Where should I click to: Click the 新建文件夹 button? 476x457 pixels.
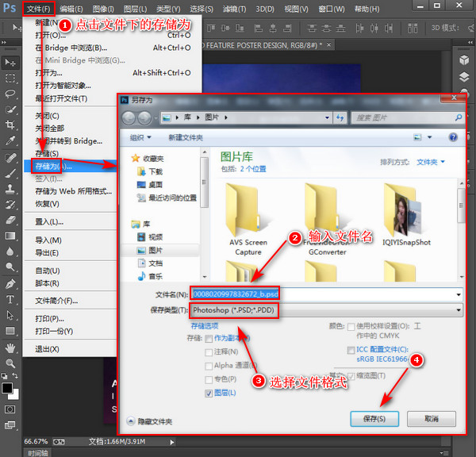[186, 137]
